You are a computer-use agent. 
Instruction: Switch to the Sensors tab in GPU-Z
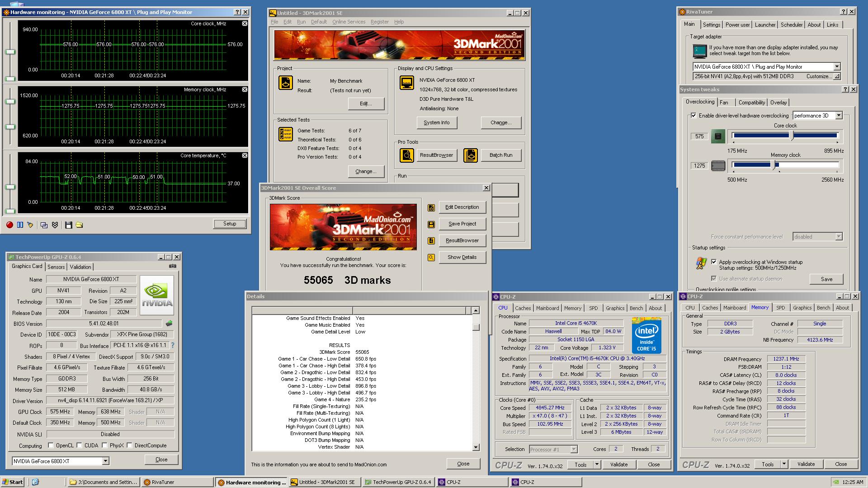pyautogui.click(x=56, y=267)
